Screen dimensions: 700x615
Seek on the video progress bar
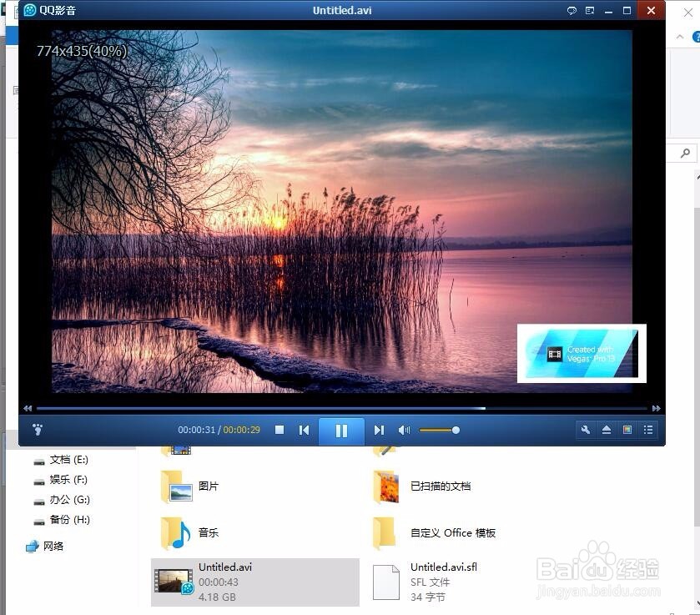coord(341,408)
